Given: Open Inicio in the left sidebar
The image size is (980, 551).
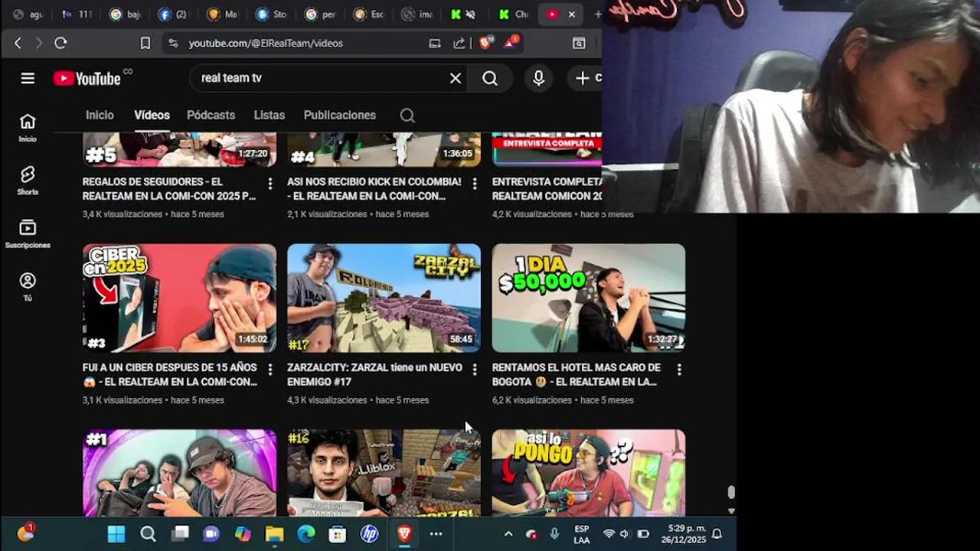Looking at the screenshot, I should [x=28, y=128].
